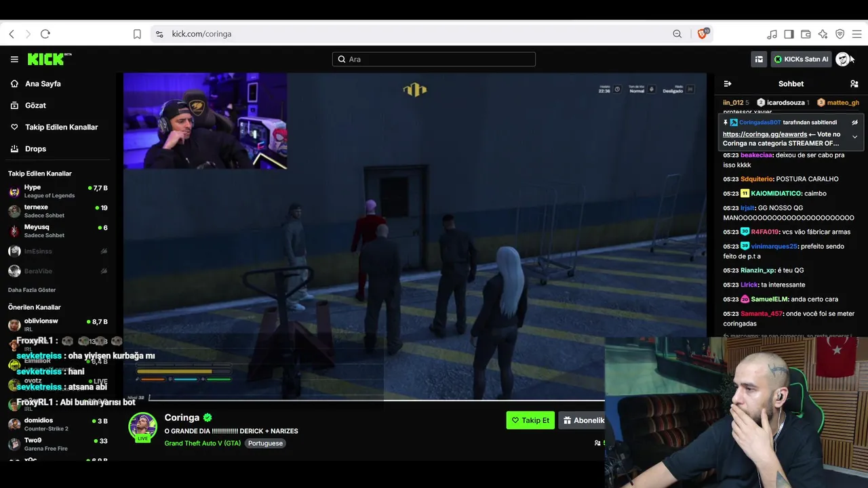Open the ternexe followed channel

tap(58, 211)
